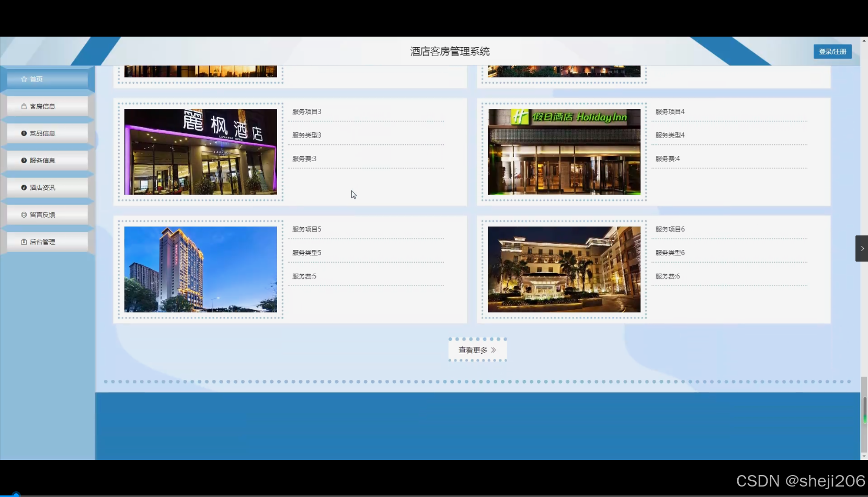Click the question icon beside 服务信息

click(x=24, y=161)
